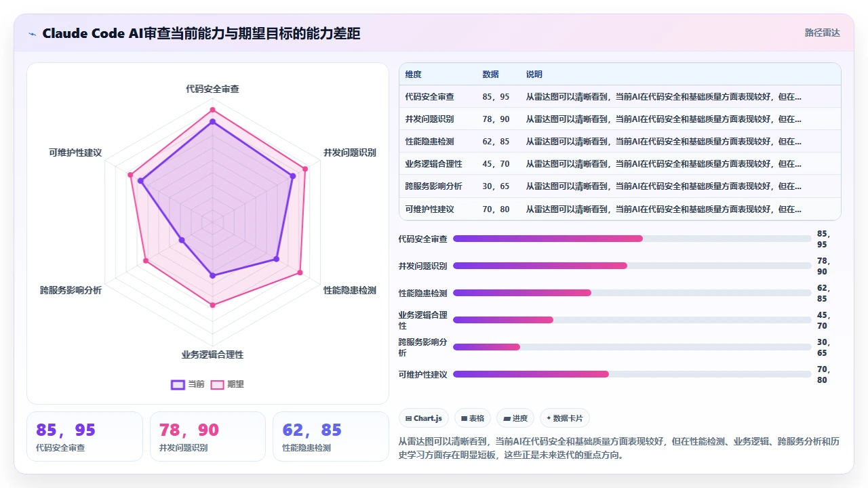Click the main dashboard title text
Viewport: 868px width, 488px height.
201,33
